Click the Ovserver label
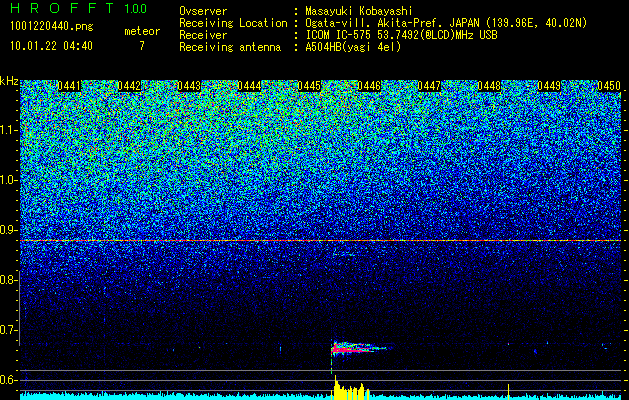Image resolution: width=629 pixels, height=400 pixels. click(203, 11)
